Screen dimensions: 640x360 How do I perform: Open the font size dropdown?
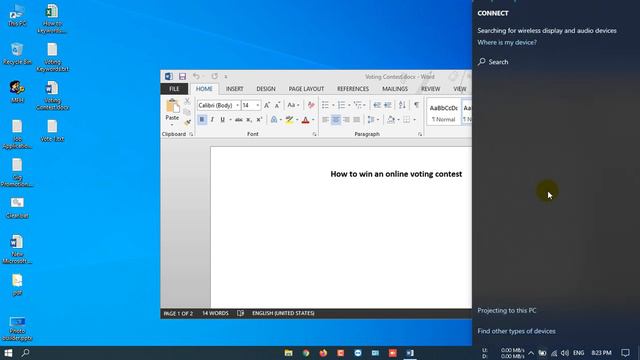click(x=258, y=105)
